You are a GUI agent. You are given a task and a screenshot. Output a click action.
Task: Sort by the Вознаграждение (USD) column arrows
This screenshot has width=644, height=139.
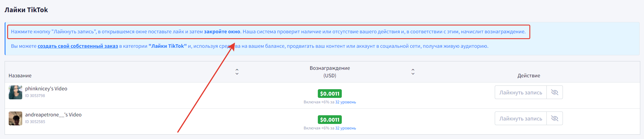pyautogui.click(x=413, y=72)
